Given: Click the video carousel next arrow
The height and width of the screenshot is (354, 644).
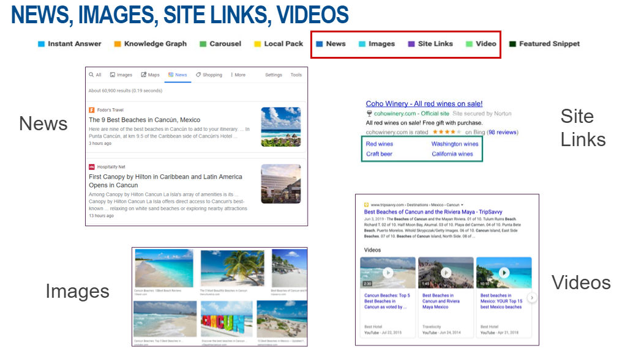Looking at the screenshot, I should (532, 298).
